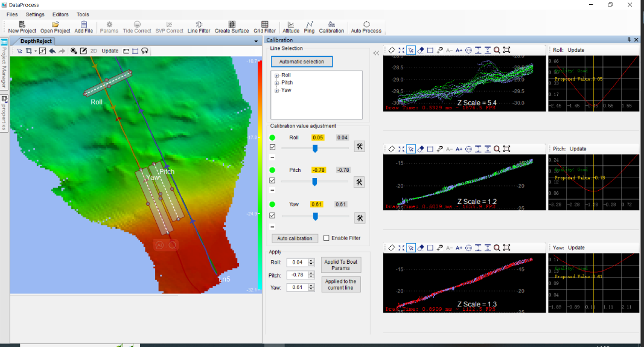Collapse the Pitch adjustment minus button
The height and width of the screenshot is (347, 644).
(x=272, y=190)
